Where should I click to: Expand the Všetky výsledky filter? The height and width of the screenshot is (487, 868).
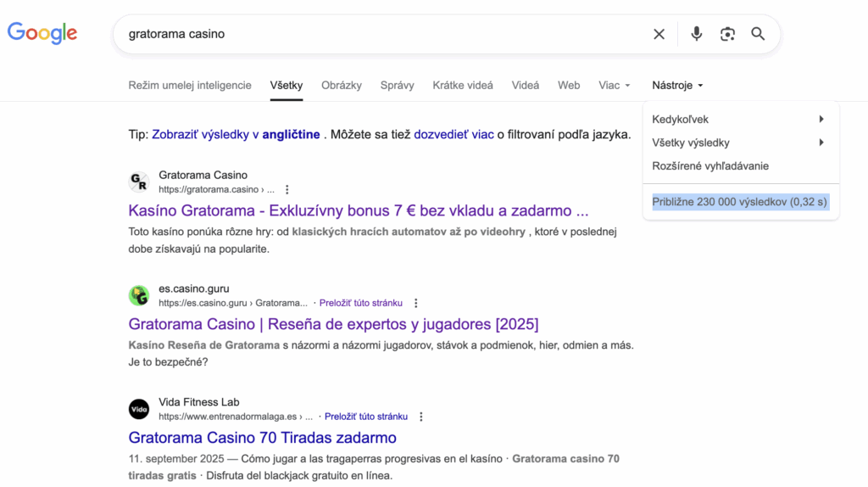(737, 143)
